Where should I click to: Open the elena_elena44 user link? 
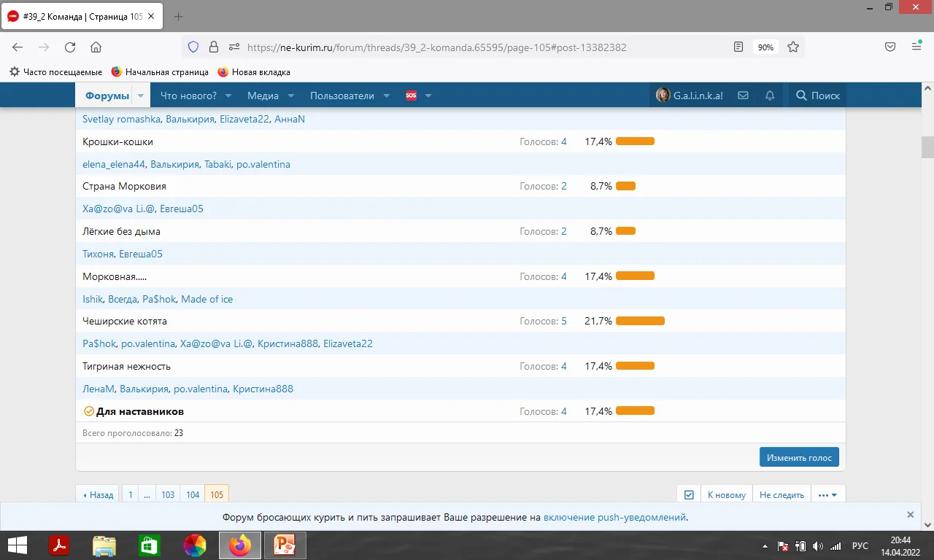pos(114,164)
